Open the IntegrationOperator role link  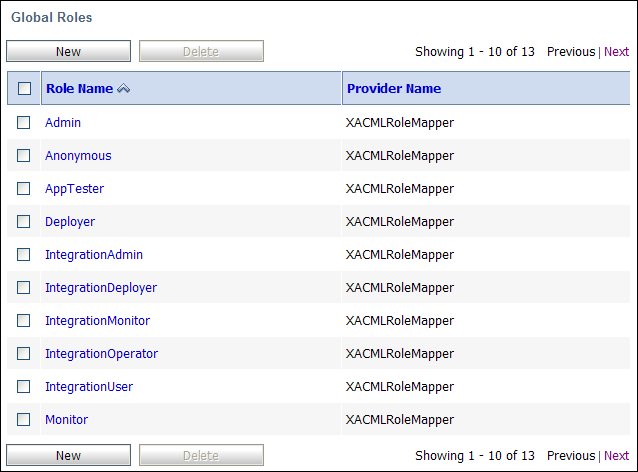pyautogui.click(x=101, y=354)
